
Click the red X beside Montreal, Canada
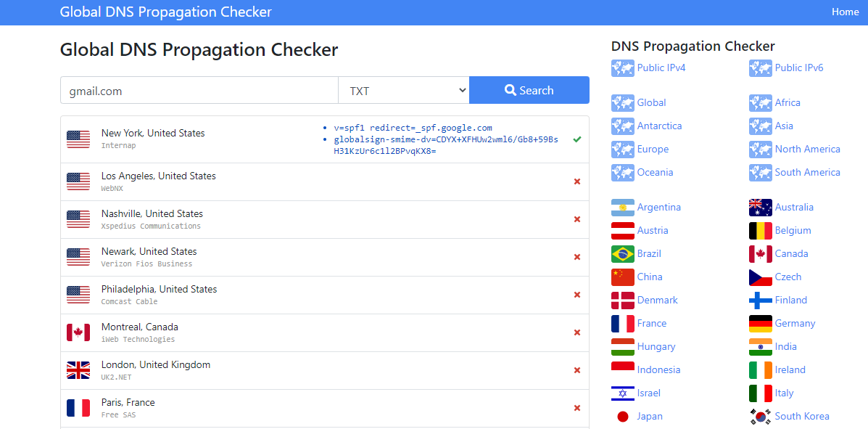click(x=577, y=332)
